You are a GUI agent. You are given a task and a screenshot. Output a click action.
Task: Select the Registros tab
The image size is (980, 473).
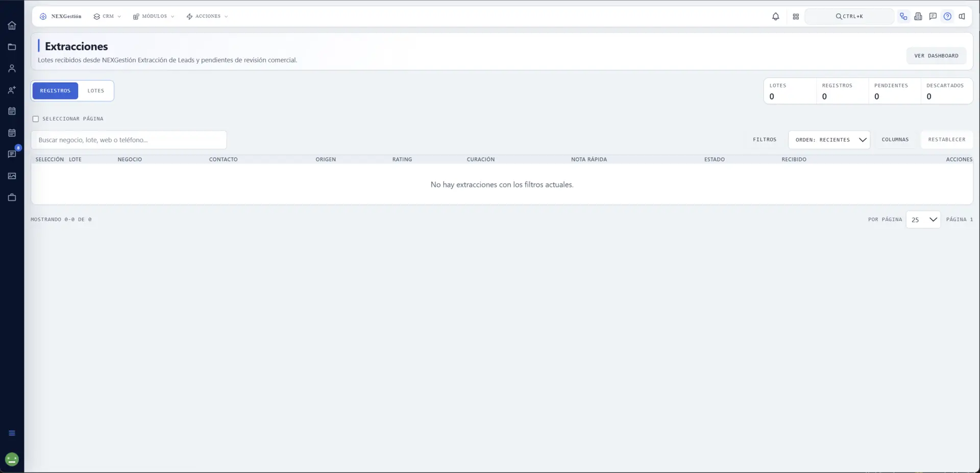click(x=55, y=91)
